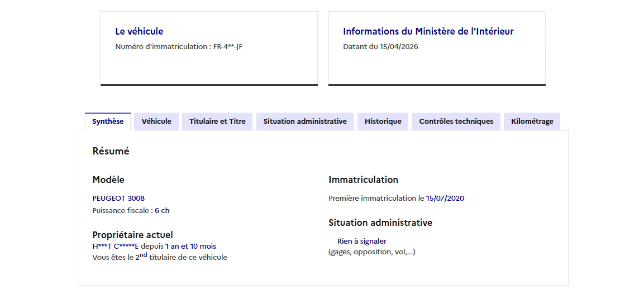Click the 'Rien à signaler' status
Viewport: 644px width, 295px height.
(362, 241)
